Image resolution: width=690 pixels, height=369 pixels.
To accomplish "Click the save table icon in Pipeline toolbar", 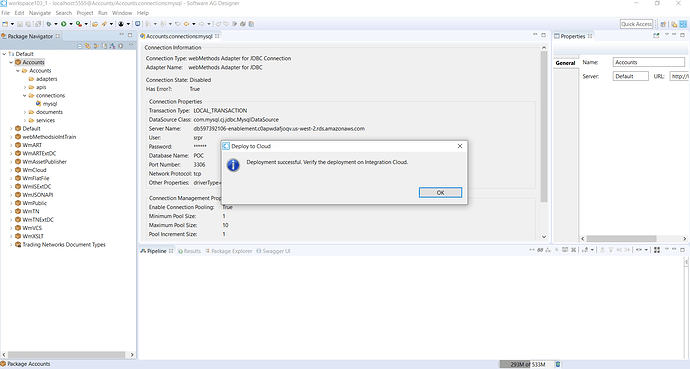I will click(565, 250).
